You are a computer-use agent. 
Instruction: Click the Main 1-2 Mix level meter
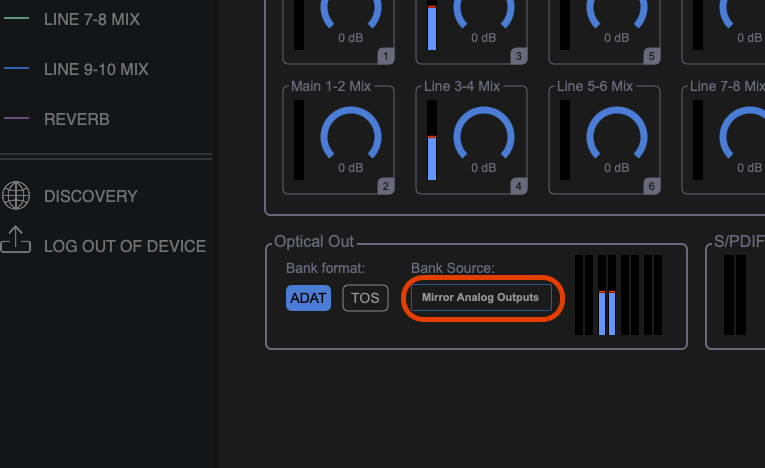pos(299,140)
